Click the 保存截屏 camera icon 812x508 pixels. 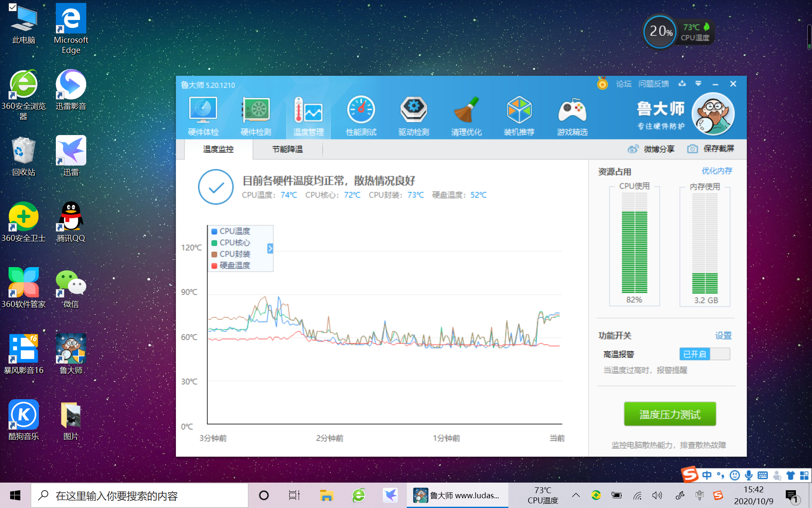coord(692,149)
